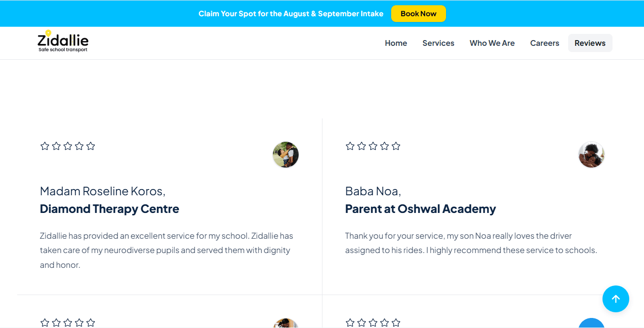Click fifth star in bottom-right review
Viewport: 644px width, 328px height.
[396, 323]
